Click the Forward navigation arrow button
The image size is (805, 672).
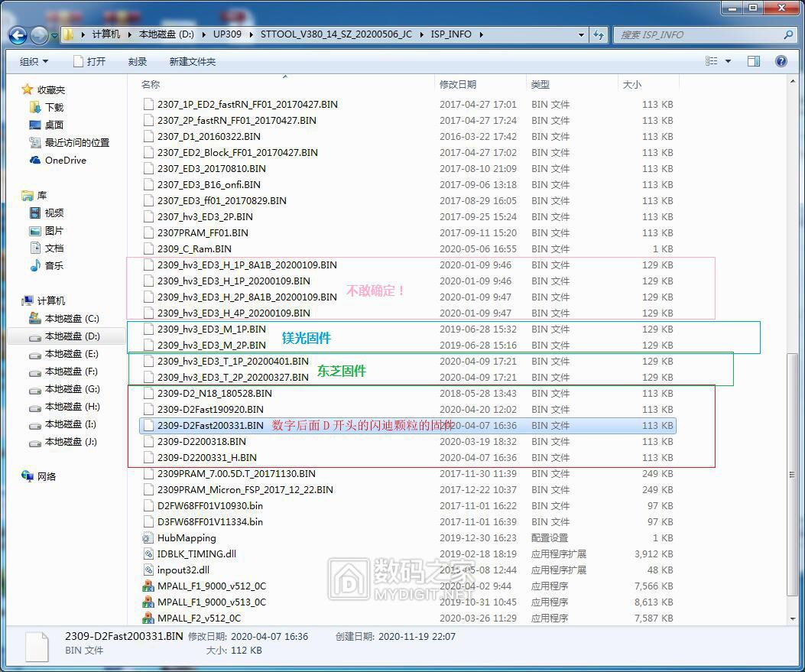[x=40, y=35]
